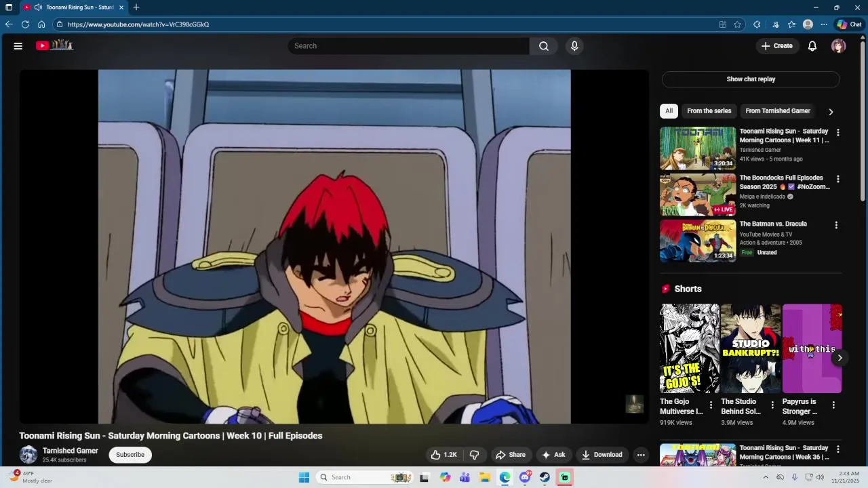The height and width of the screenshot is (488, 868).
Task: Show next Shorts with the arrow
Action: [840, 358]
